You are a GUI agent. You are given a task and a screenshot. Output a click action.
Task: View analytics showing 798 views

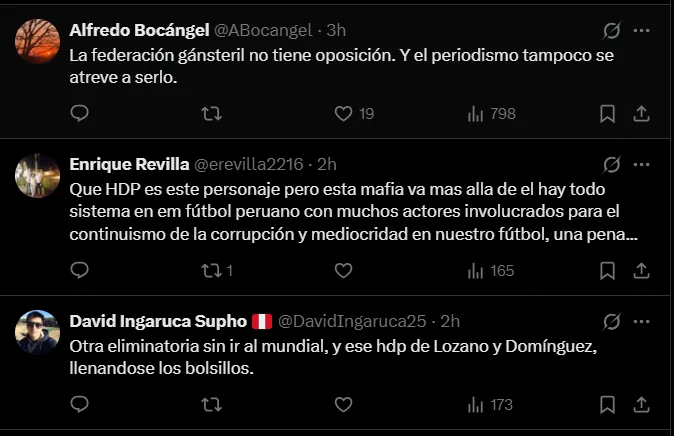[476, 114]
